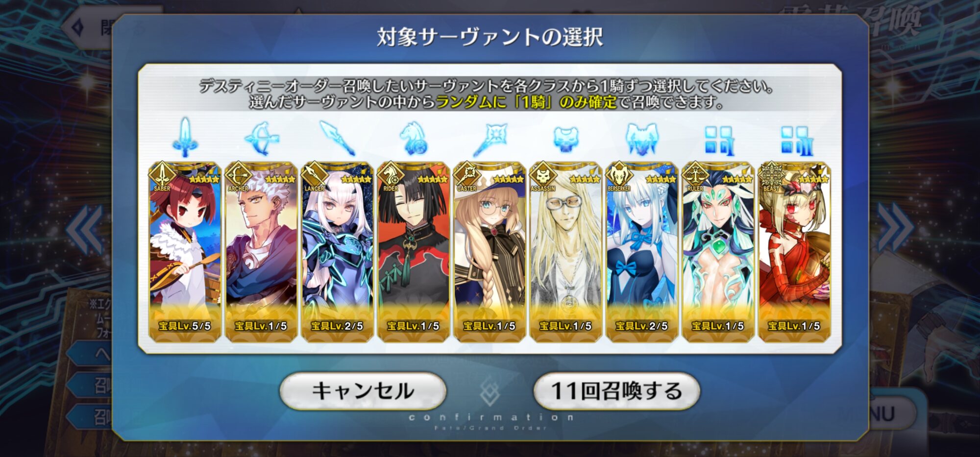This screenshot has width=980, height=457.
Task: Choose the Saber servant card
Action: point(185,252)
